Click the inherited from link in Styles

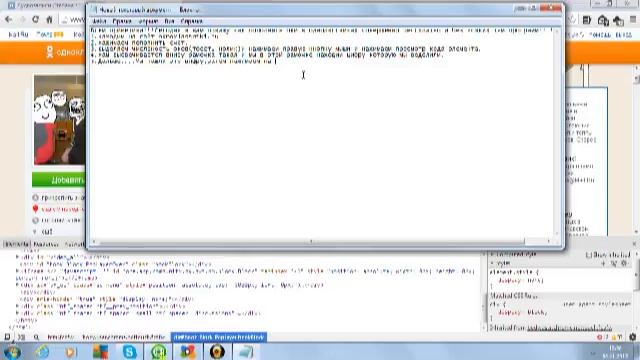(569, 328)
